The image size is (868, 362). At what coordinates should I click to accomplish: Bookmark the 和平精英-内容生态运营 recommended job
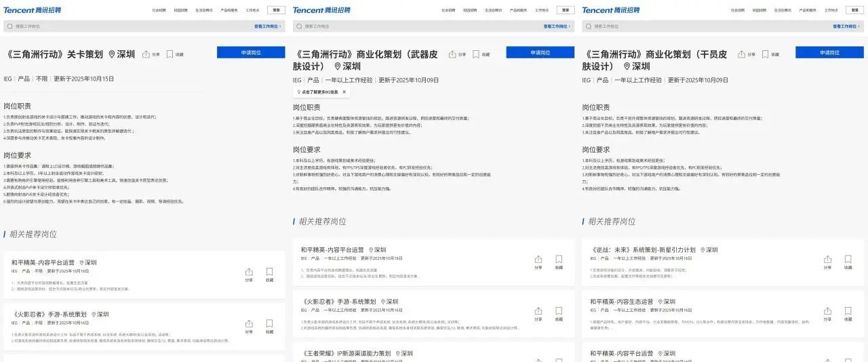tap(848, 314)
